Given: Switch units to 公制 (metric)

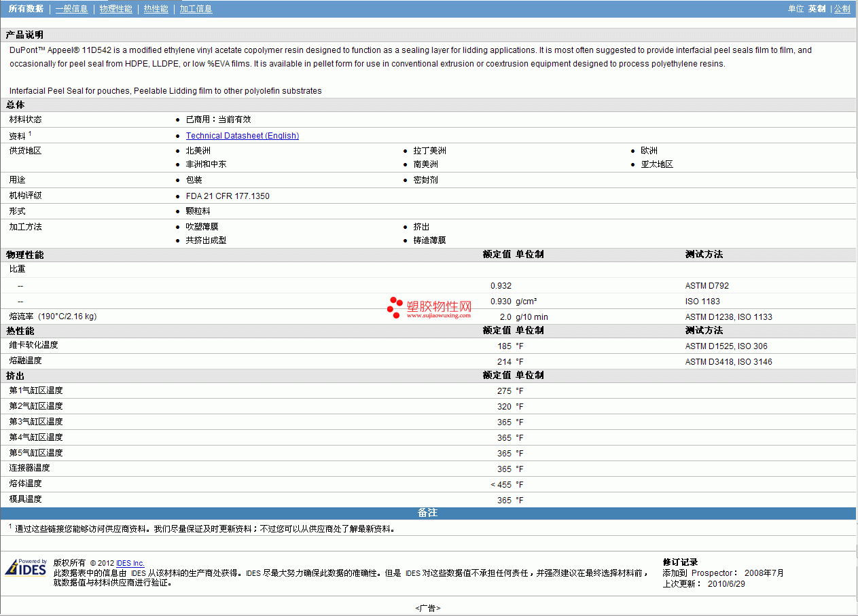Looking at the screenshot, I should click(x=842, y=9).
